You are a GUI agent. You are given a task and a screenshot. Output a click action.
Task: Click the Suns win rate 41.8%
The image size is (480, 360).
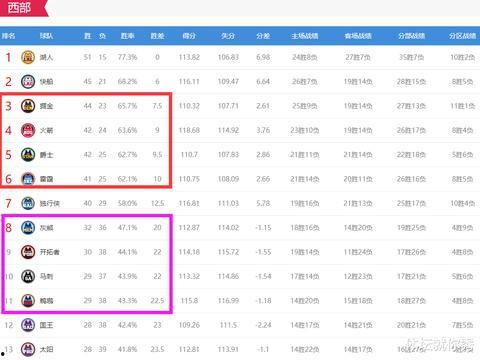[127, 349]
